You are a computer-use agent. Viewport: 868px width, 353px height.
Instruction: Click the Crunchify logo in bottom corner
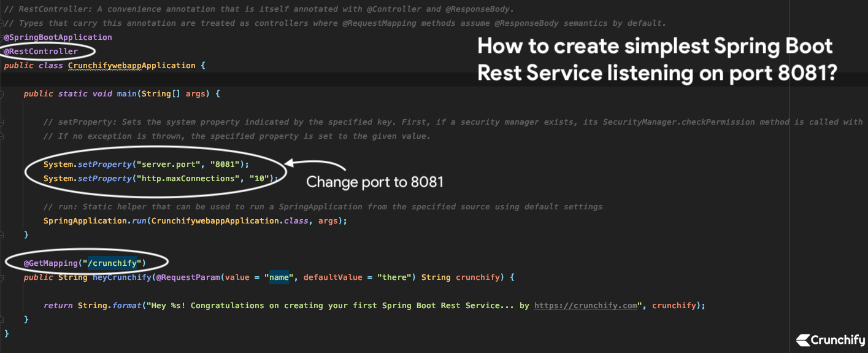pyautogui.click(x=830, y=340)
